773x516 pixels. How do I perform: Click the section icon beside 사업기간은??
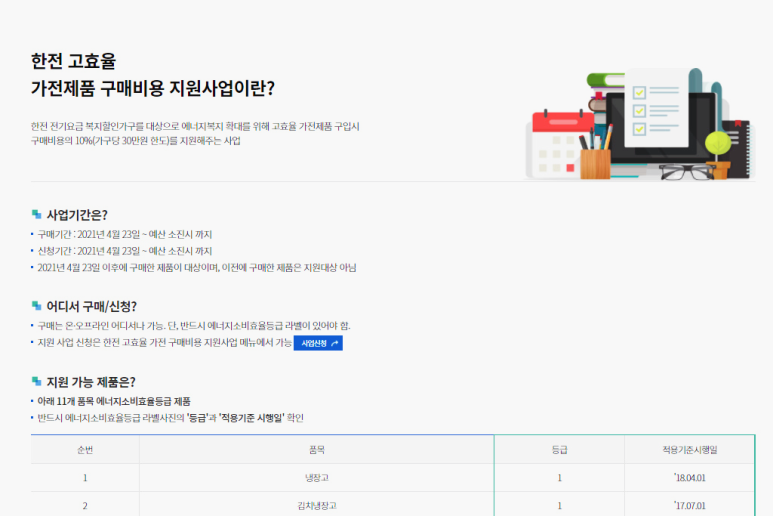pos(36,214)
